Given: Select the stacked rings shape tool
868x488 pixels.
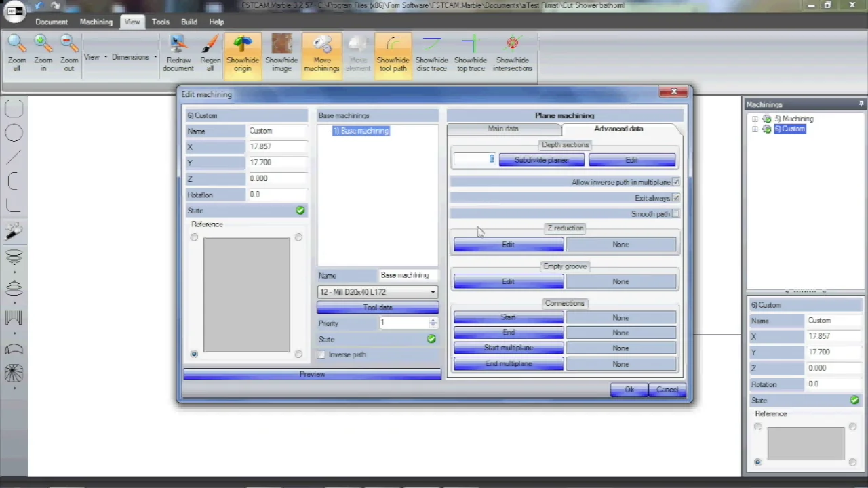Looking at the screenshot, I should (x=14, y=257).
